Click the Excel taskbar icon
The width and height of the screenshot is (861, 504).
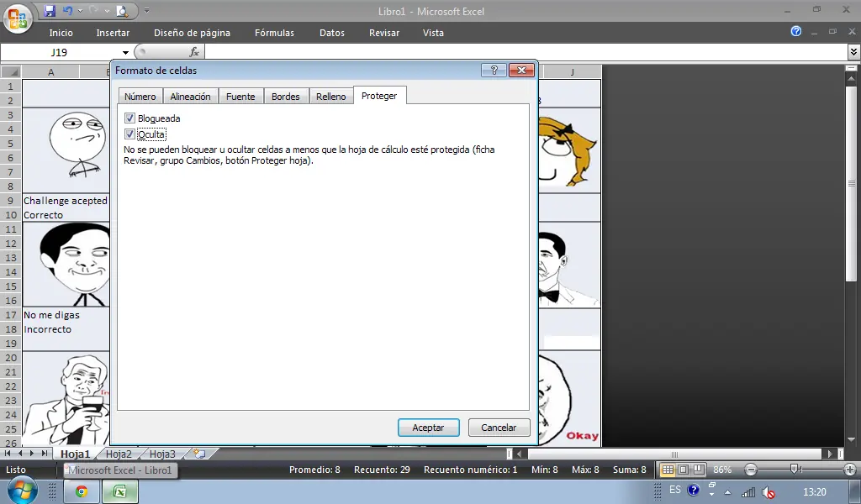119,491
